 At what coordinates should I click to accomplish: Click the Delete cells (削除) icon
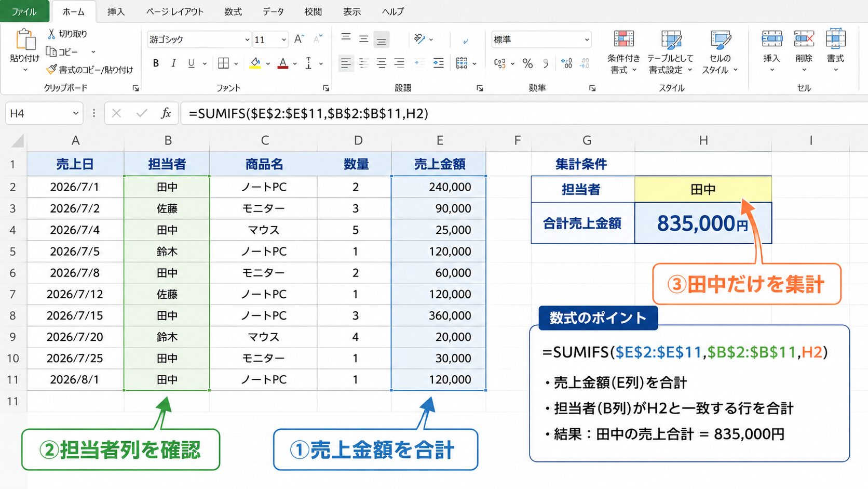804,39
